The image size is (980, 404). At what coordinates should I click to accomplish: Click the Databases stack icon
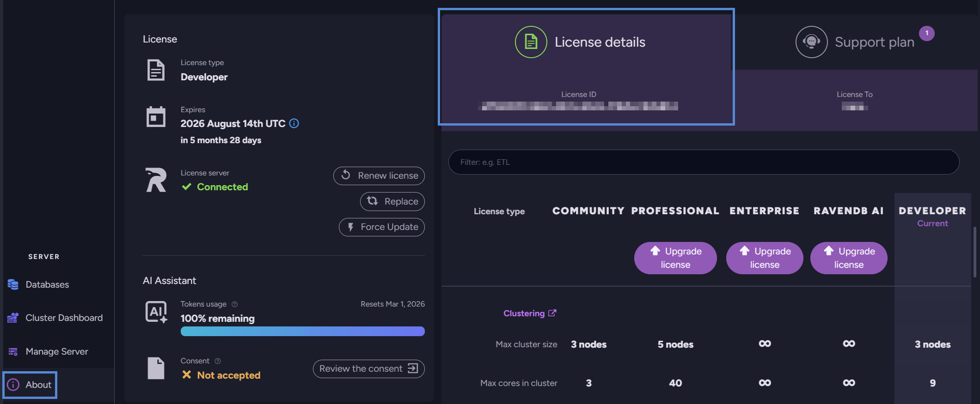pos(13,284)
